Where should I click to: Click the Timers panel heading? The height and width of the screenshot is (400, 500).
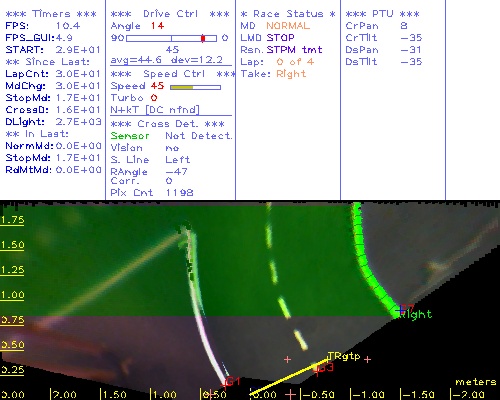(51, 14)
